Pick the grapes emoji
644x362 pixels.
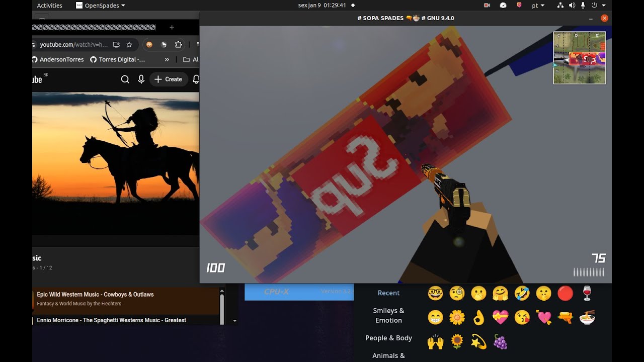pyautogui.click(x=500, y=342)
